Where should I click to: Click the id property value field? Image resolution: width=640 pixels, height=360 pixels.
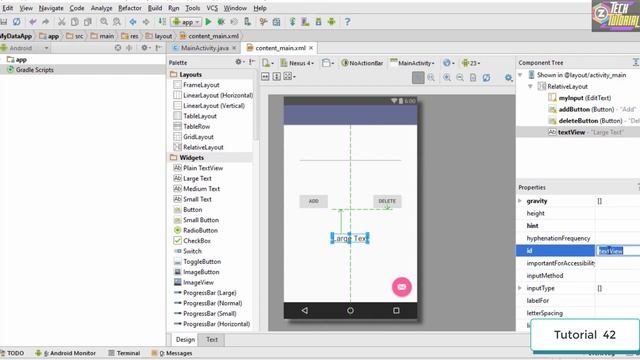pyautogui.click(x=618, y=251)
